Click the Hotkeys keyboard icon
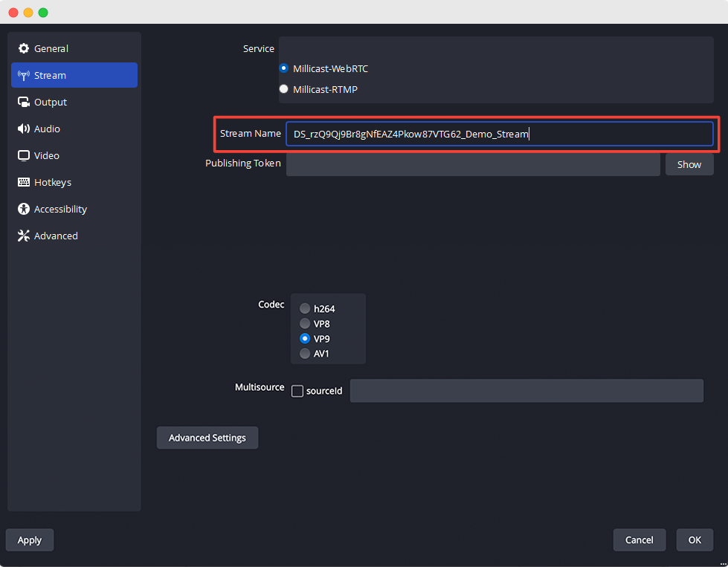This screenshot has height=567, width=728. (x=24, y=182)
